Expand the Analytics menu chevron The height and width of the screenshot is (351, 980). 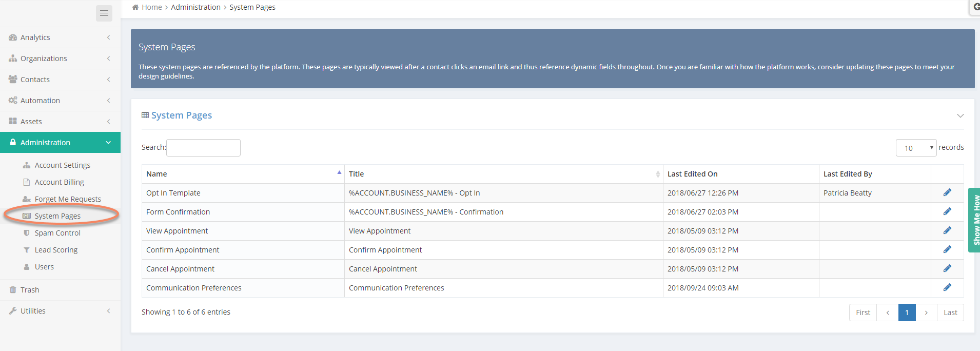coord(108,37)
